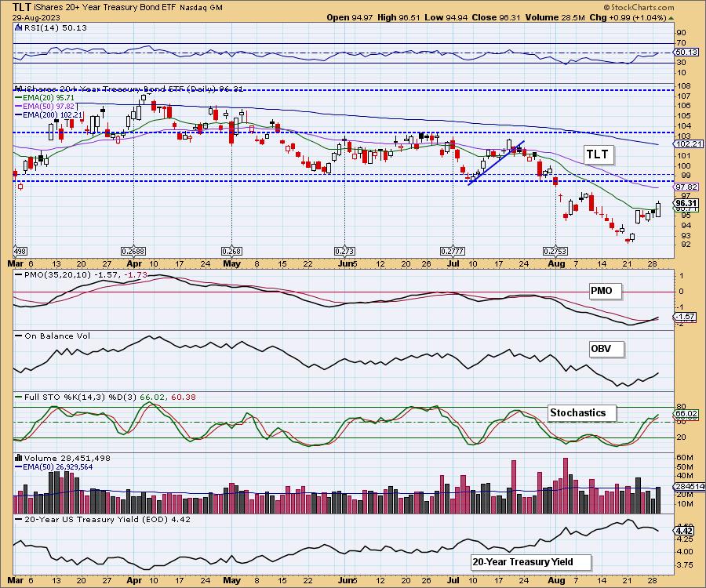706x588 pixels.
Task: Click the 97.82 price axis tag
Action: 686,187
